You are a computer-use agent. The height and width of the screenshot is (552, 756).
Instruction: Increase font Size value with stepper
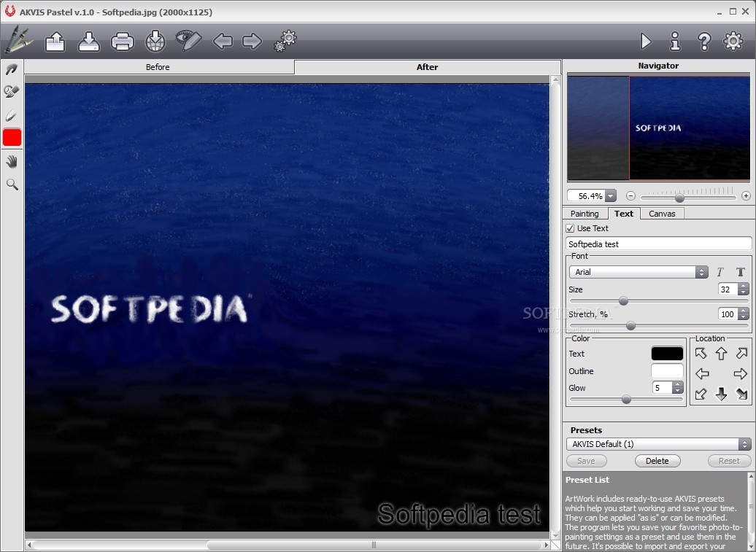coord(744,286)
